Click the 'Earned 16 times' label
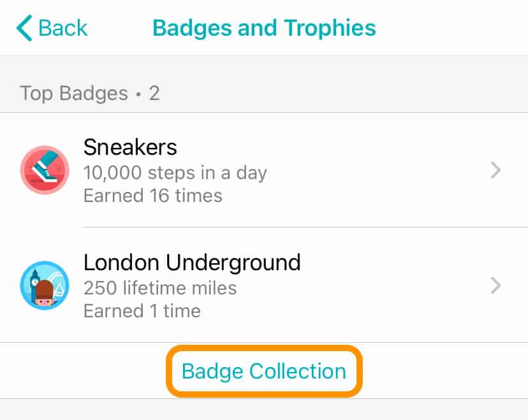The height and width of the screenshot is (420, 528). (152, 195)
